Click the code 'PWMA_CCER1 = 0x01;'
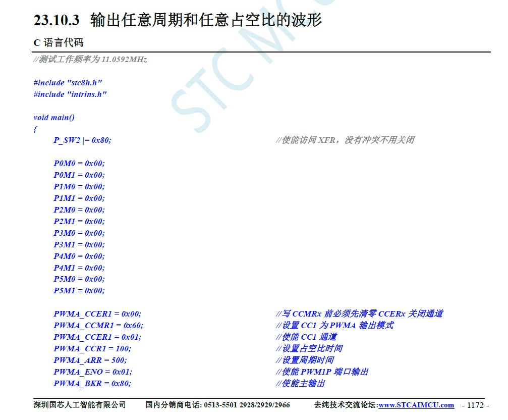The image size is (508, 420). (97, 337)
